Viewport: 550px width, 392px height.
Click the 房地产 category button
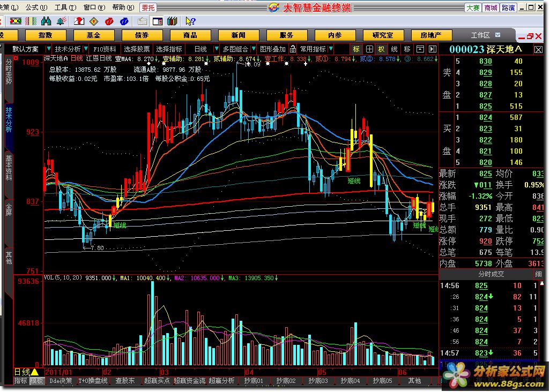[x=431, y=35]
